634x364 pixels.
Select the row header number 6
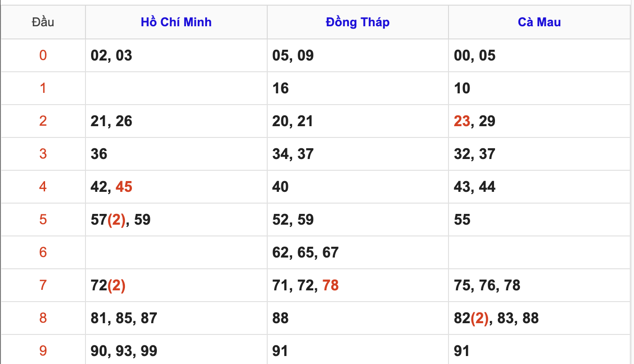43,252
